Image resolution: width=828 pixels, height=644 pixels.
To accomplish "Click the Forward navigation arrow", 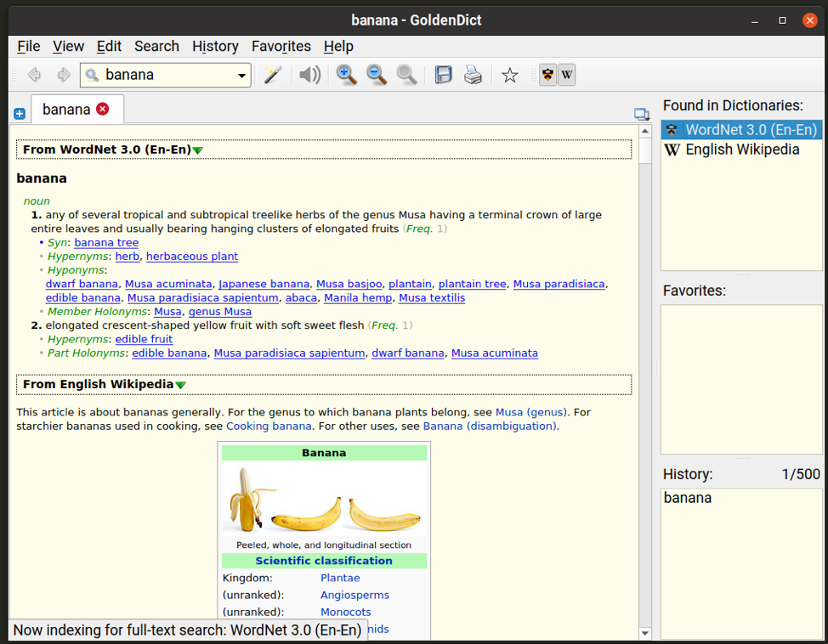I will (x=64, y=75).
